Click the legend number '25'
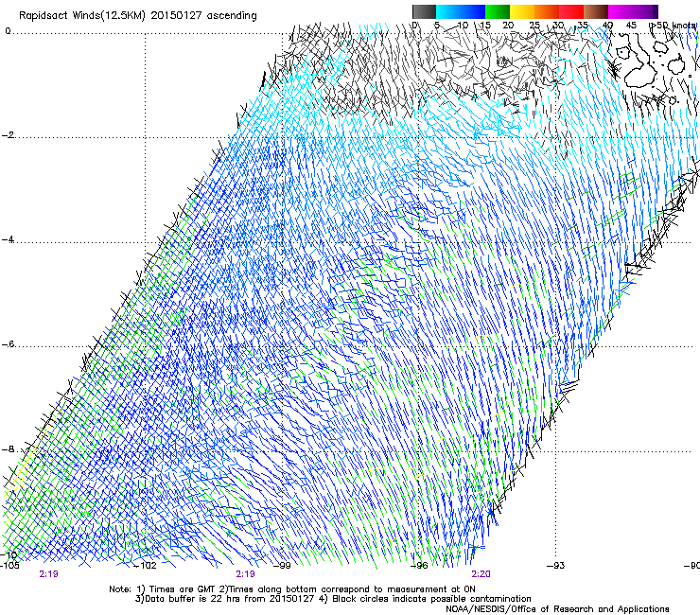700x615 pixels. click(x=534, y=26)
